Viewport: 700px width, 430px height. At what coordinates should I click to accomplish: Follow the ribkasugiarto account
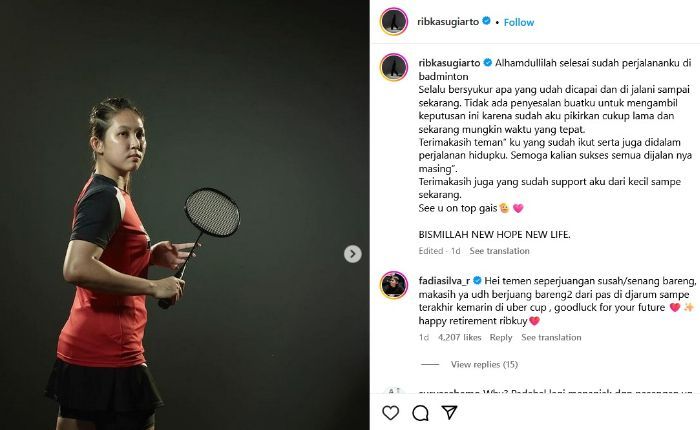pos(519,22)
